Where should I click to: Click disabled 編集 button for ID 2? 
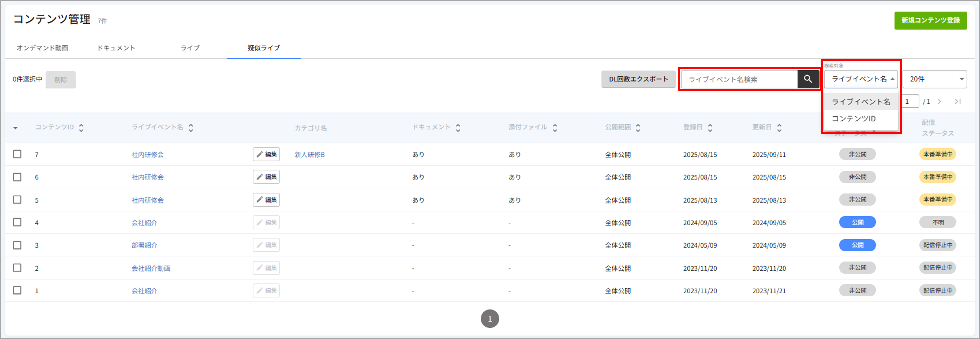point(266,268)
